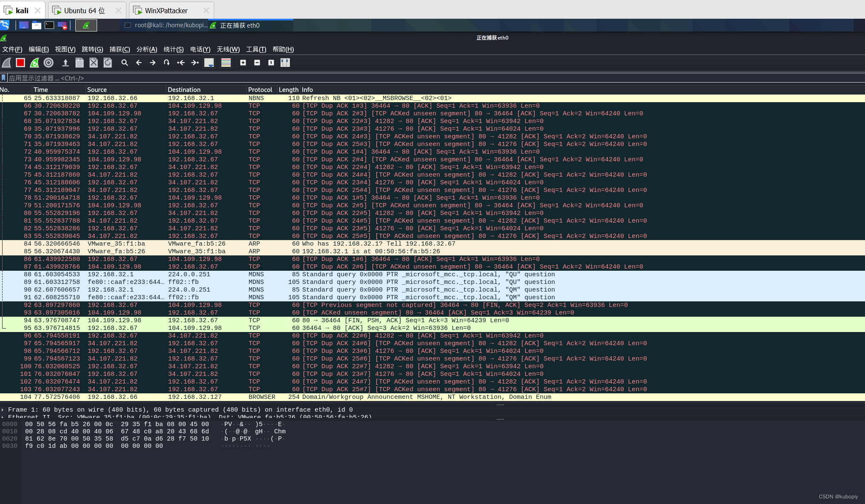
Task: Select ARP packet number 84
Action: click(255, 244)
